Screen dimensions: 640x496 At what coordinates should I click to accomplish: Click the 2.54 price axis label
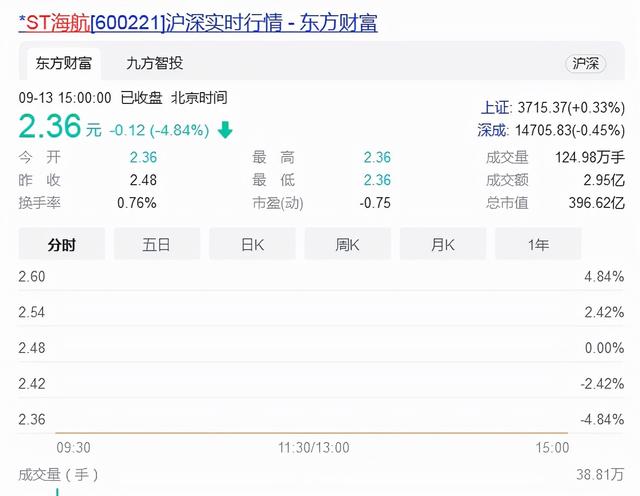pos(32,312)
